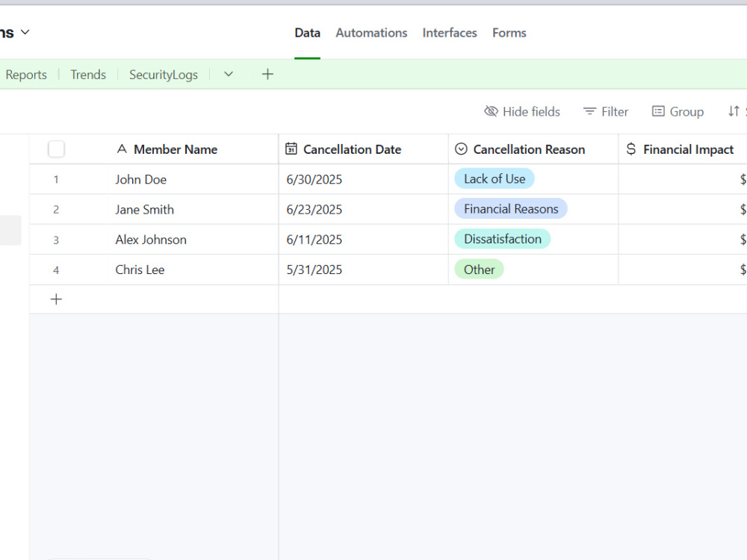Click the Member Name column header
The image size is (747, 560).
pyautogui.click(x=193, y=149)
